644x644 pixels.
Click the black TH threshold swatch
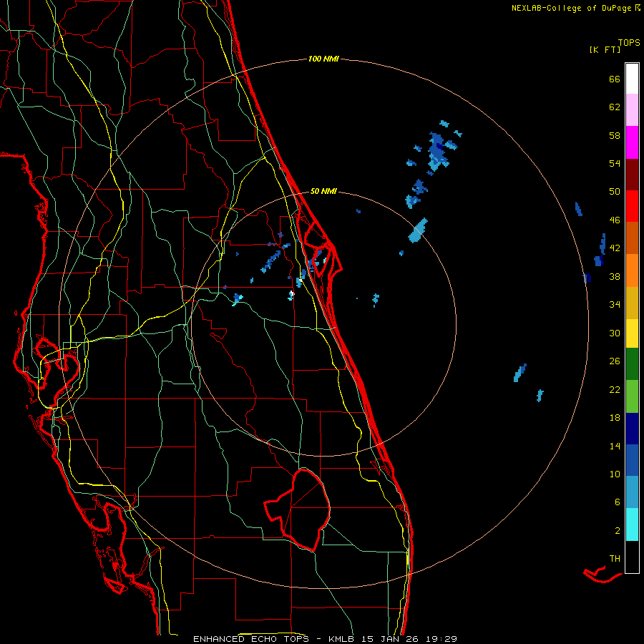coord(632,557)
